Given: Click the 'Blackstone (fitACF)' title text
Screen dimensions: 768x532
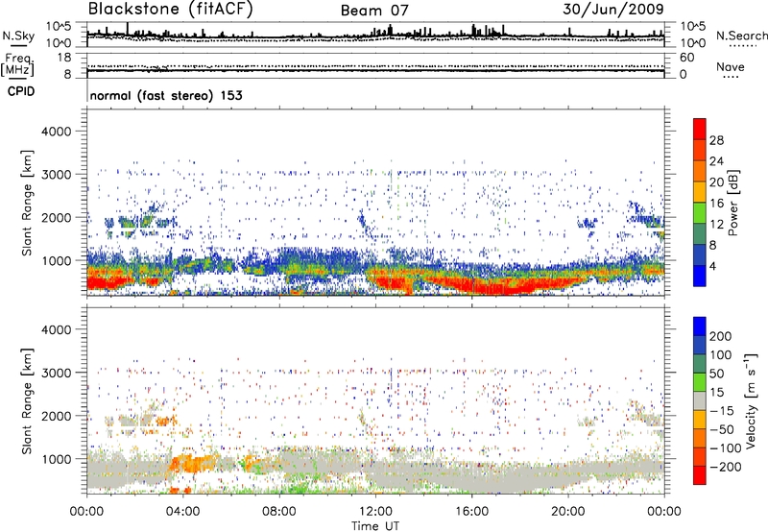Looking at the screenshot, I should (170, 10).
